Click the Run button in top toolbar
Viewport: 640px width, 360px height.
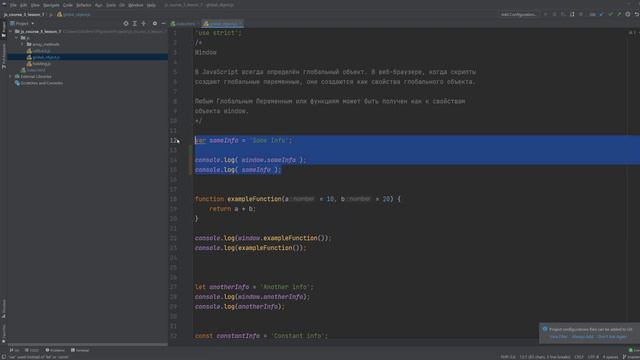[x=546, y=14]
